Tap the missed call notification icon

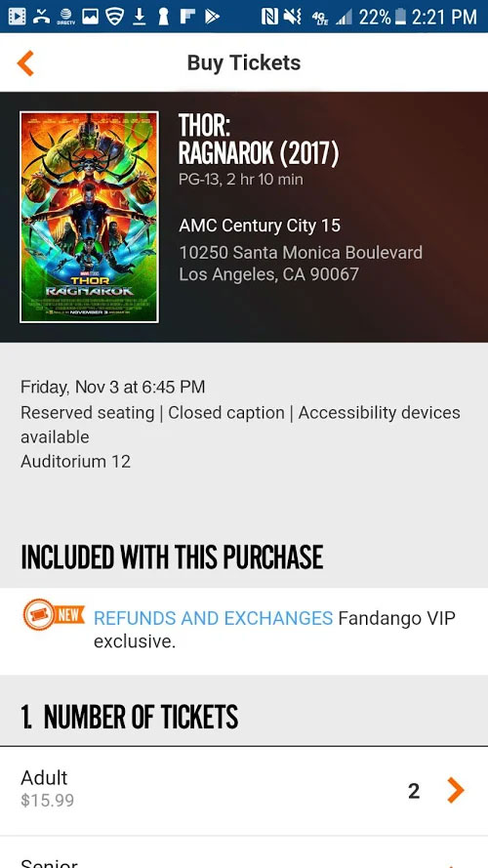[41, 17]
